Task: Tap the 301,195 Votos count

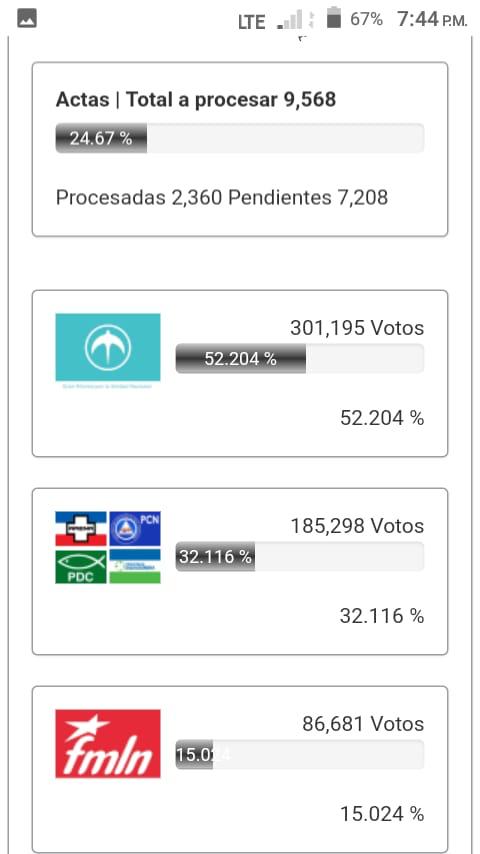Action: click(357, 328)
